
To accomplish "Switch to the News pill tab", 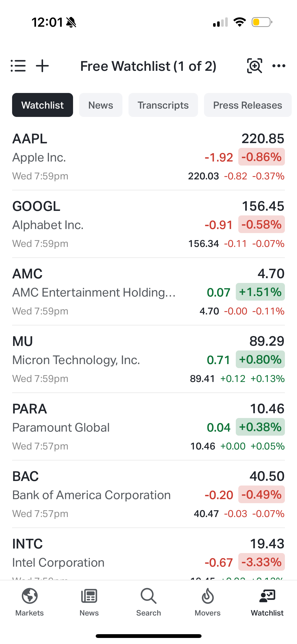I will pos(101,105).
